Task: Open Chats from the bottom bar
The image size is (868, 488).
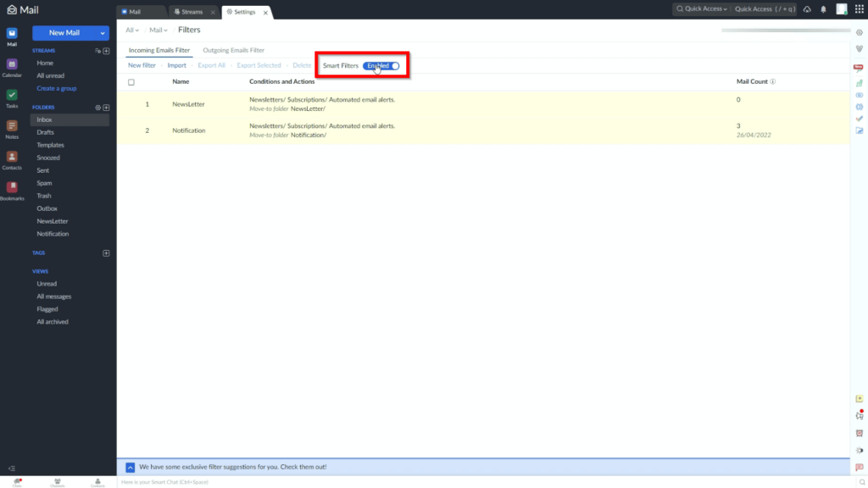Action: coord(19,481)
